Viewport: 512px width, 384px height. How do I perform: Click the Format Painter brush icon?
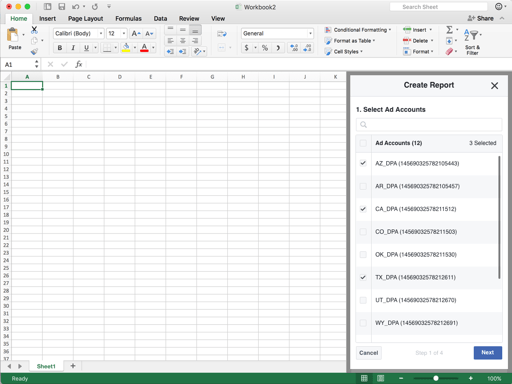click(x=34, y=52)
